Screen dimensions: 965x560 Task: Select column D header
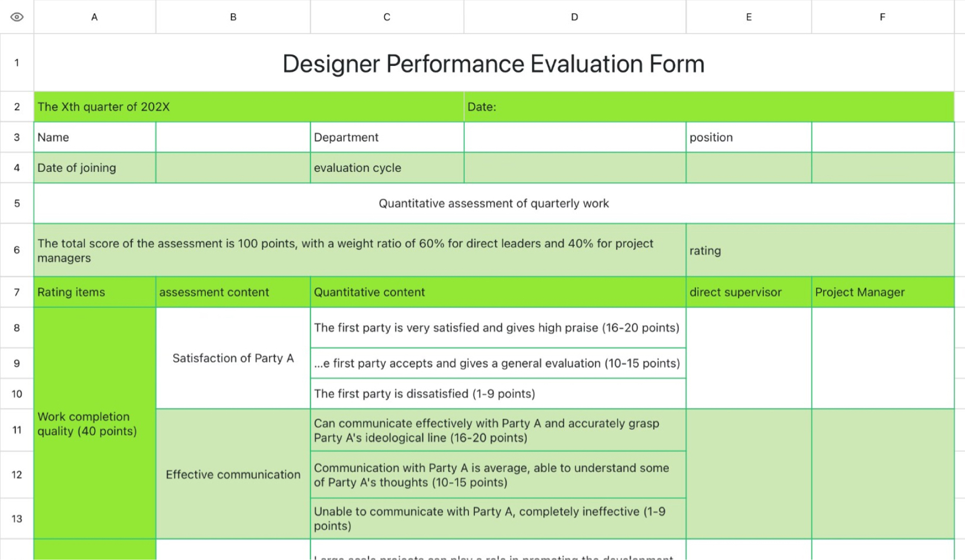[575, 17]
